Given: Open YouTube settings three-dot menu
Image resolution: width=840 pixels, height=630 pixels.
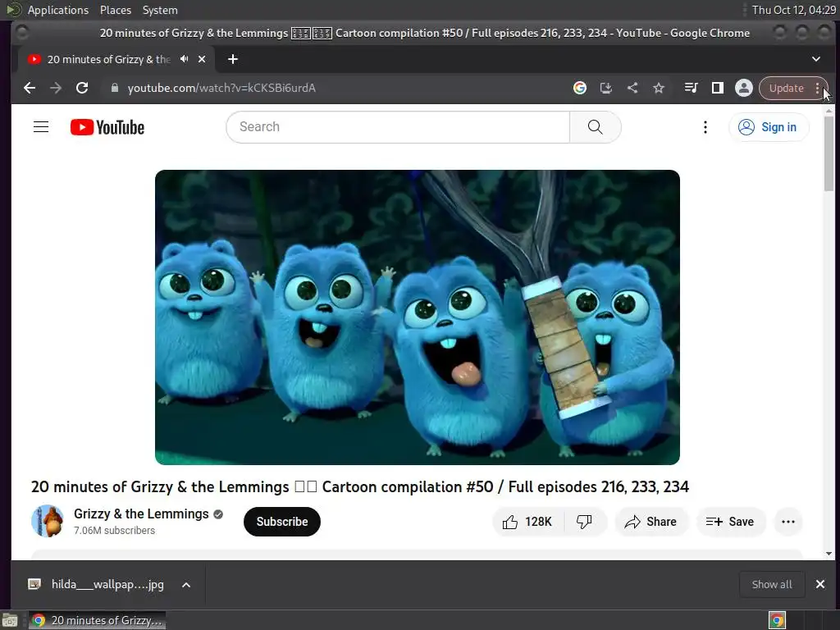Looking at the screenshot, I should (x=705, y=127).
